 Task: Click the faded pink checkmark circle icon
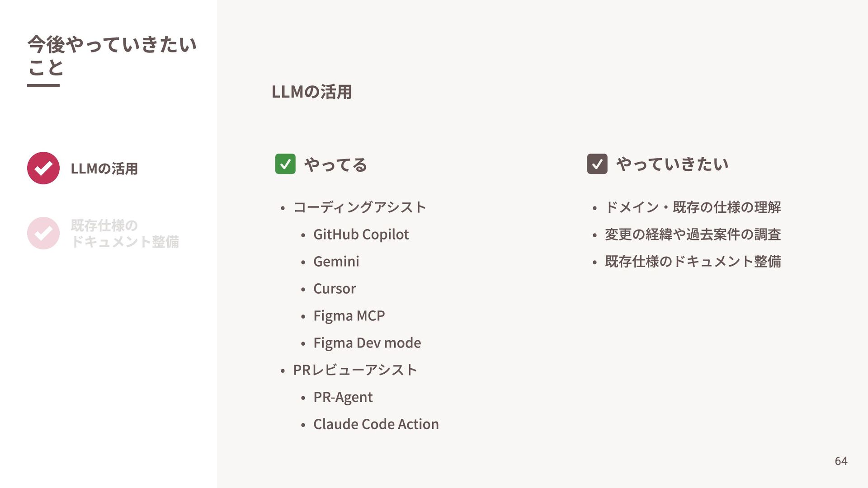click(x=43, y=233)
